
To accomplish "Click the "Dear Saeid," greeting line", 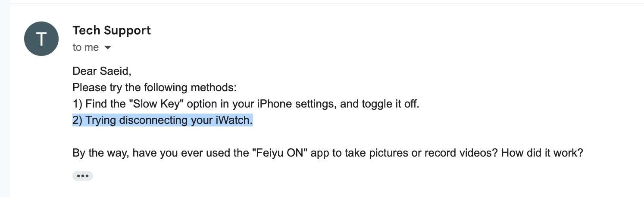I will point(102,71).
